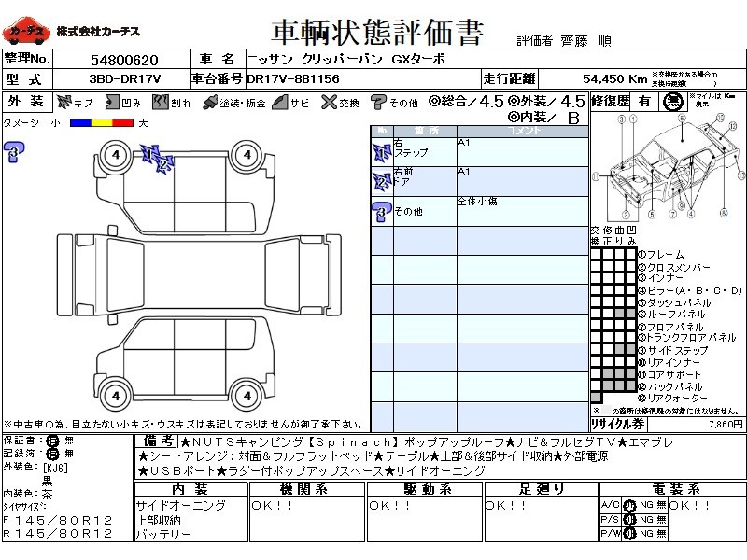
Task: Click the キズ scratch legend icon
Action: tap(64, 102)
